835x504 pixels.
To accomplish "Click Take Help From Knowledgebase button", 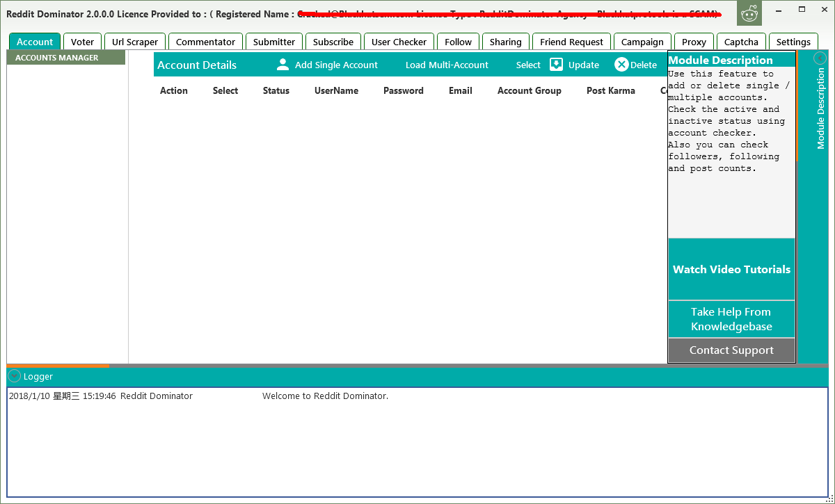I will (731, 319).
